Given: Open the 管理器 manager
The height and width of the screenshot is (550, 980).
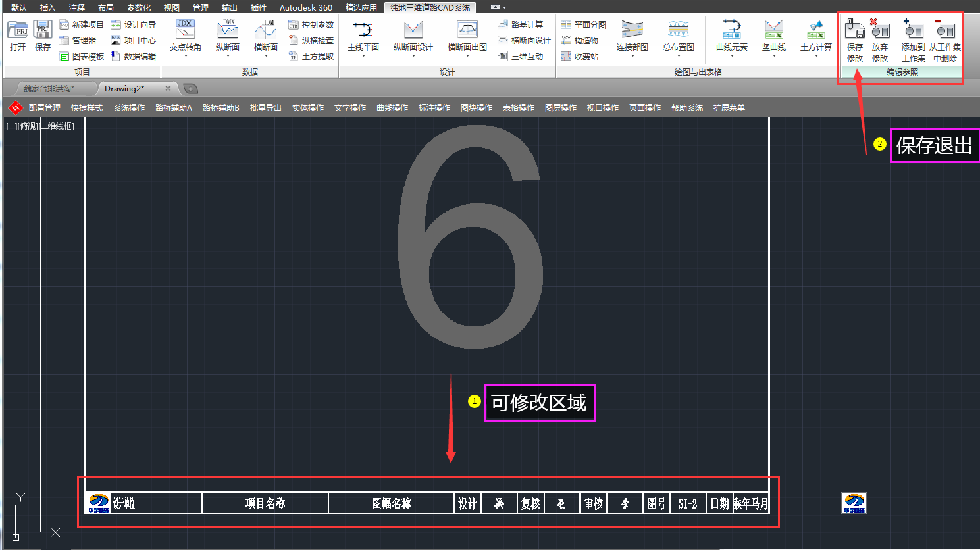Looking at the screenshot, I should click(78, 41).
